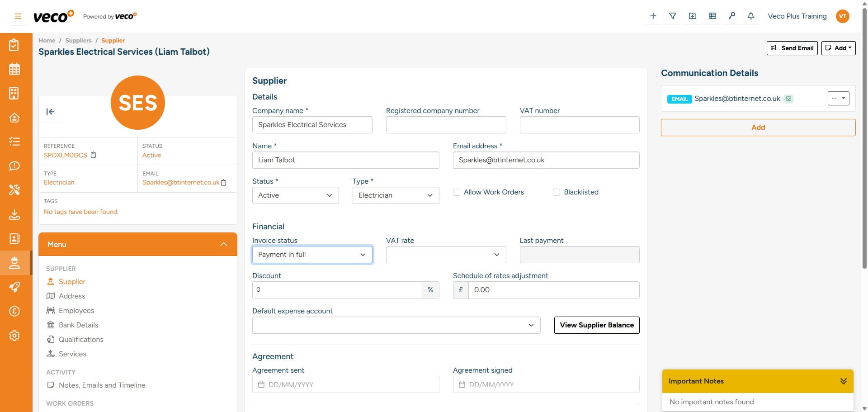Open the pound sterling finance icon
Screen dimensions: 868x412
coord(14,311)
